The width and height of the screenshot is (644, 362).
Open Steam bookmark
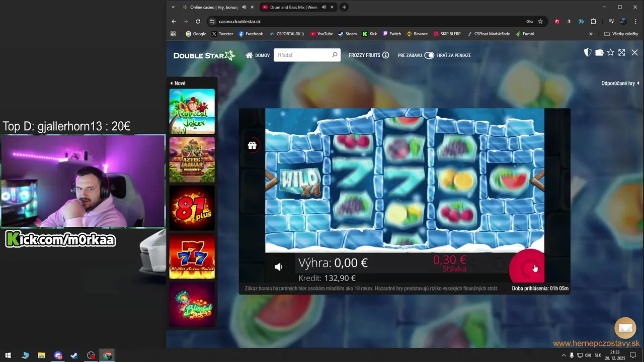(x=347, y=34)
